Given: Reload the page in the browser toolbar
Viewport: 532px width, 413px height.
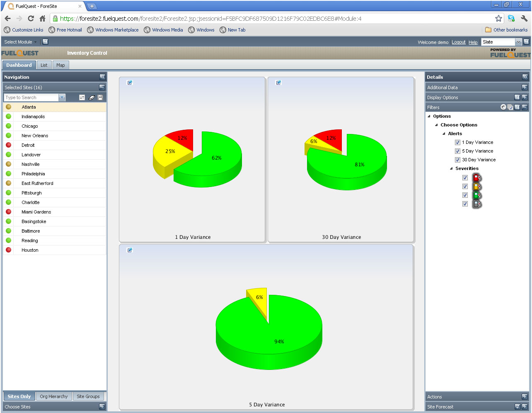Looking at the screenshot, I should point(31,18).
